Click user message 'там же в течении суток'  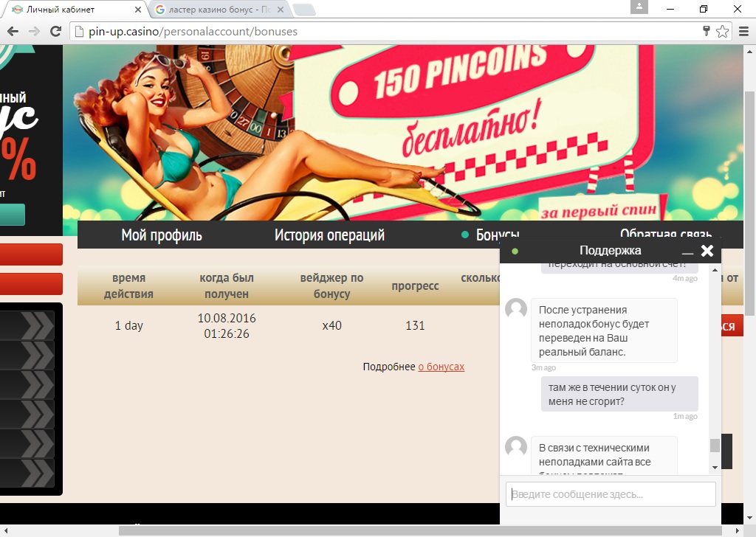pyautogui.click(x=619, y=394)
